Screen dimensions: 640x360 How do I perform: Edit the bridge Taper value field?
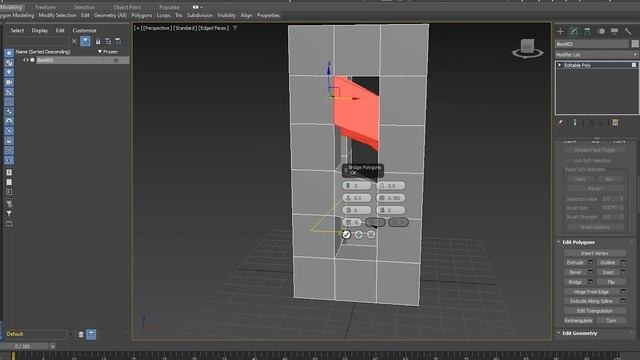click(x=391, y=186)
